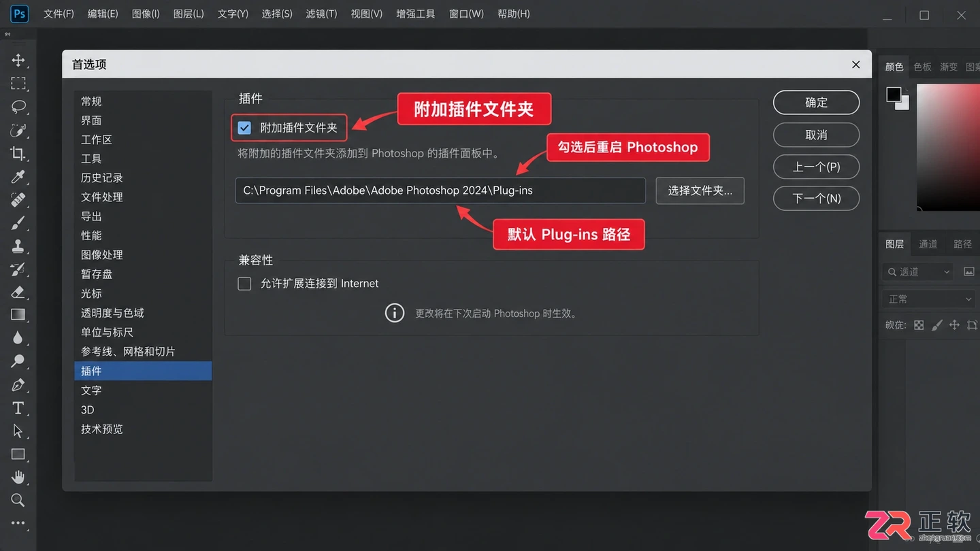The height and width of the screenshot is (551, 980).
Task: Select the Blur tool
Action: [18, 338]
